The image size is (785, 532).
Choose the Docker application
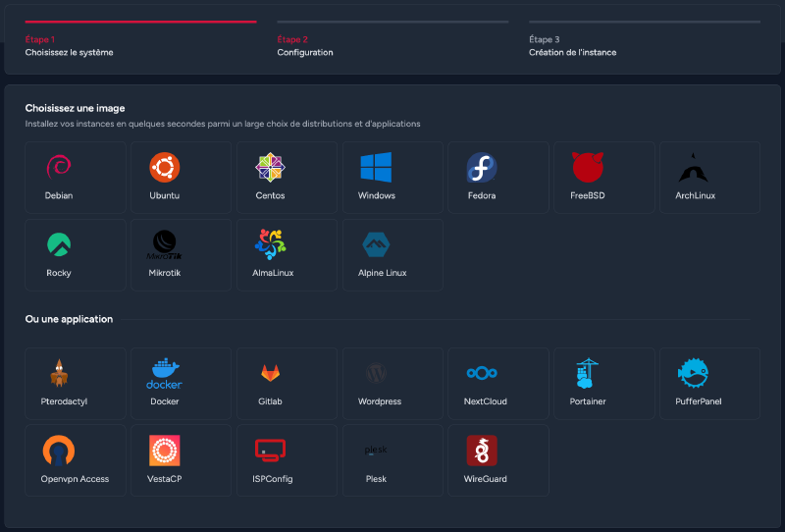(181, 384)
